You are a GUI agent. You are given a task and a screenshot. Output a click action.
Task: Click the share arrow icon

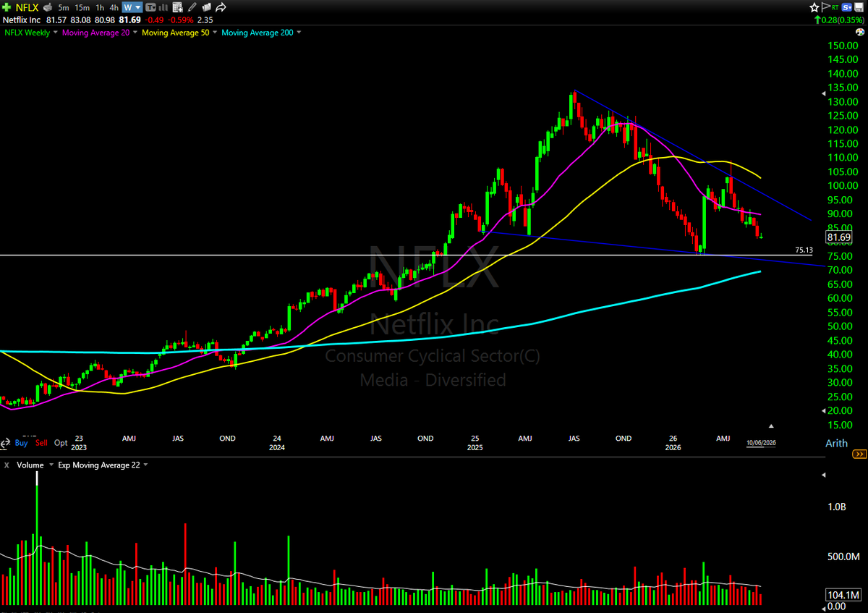(x=221, y=7)
